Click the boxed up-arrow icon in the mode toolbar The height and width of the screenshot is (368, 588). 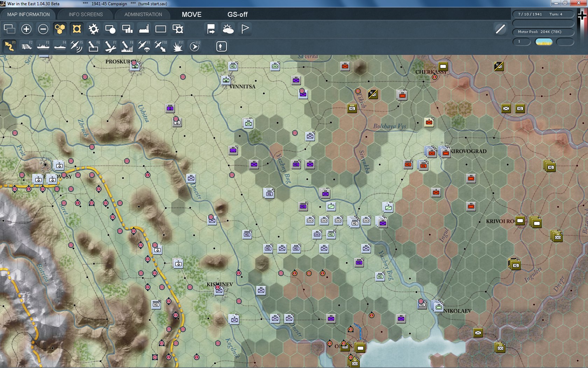pos(221,46)
